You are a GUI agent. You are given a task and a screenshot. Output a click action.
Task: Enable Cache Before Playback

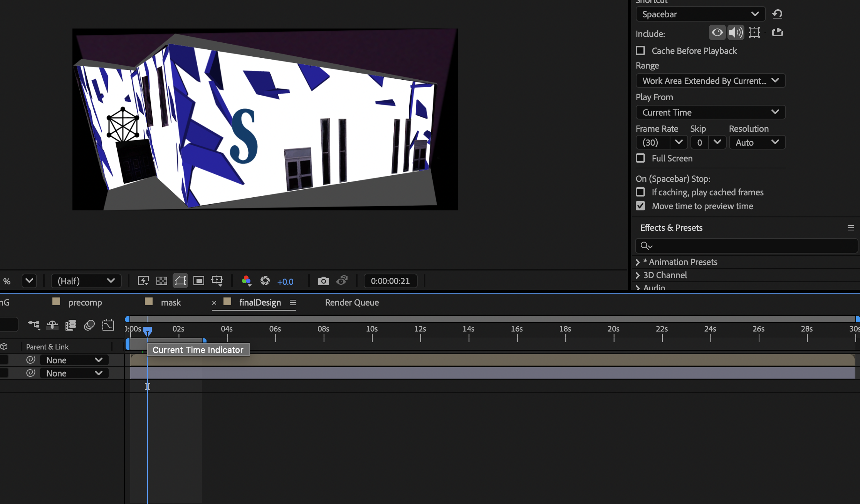(x=640, y=50)
